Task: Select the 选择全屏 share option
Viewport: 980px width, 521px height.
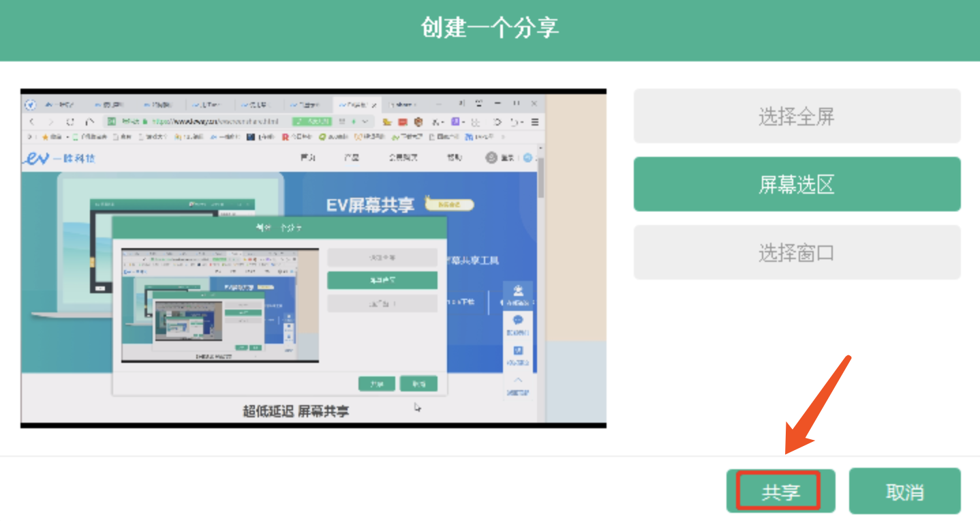Action: coord(797,117)
